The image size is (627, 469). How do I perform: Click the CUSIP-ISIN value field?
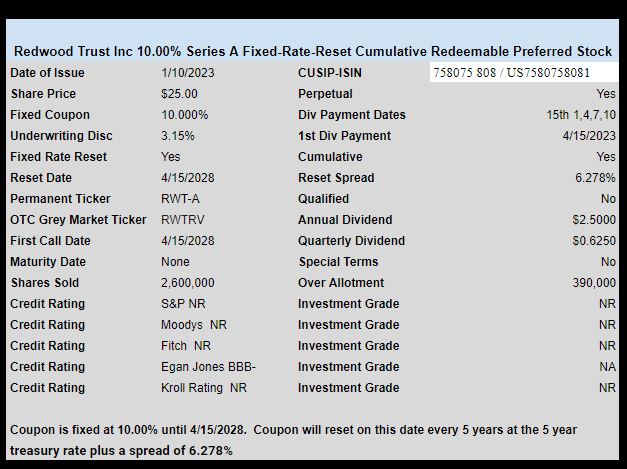(524, 73)
